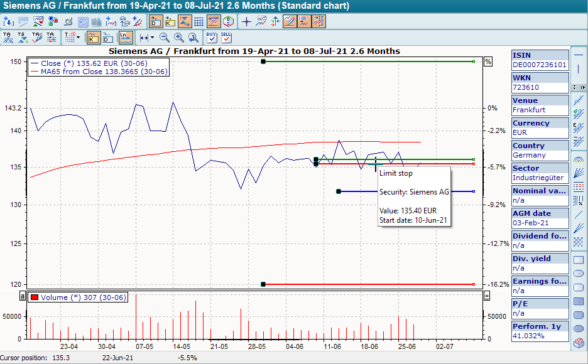The width and height of the screenshot is (588, 364).
Task: Click the zoom in magnifier
Action: [x=179, y=38]
